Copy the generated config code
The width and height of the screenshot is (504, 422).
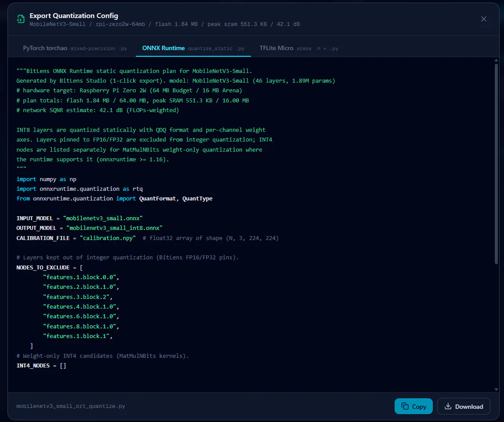[x=413, y=407]
